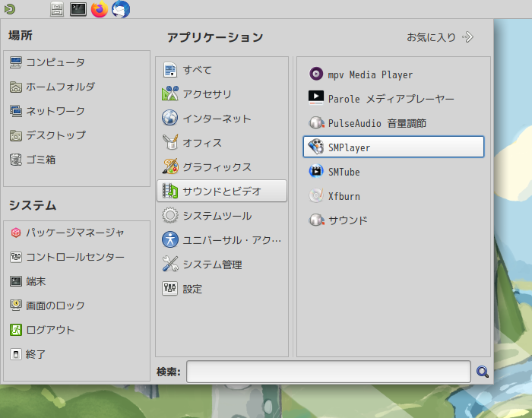This screenshot has height=418, width=532.
Task: Click the 画面のロック lock screen icon
Action: click(16, 306)
